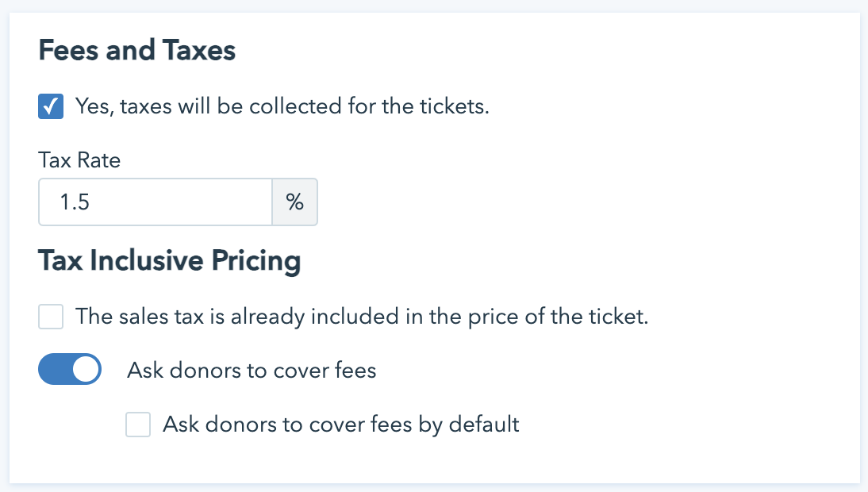Click the word 'tickets' in the taxes label

pos(455,106)
